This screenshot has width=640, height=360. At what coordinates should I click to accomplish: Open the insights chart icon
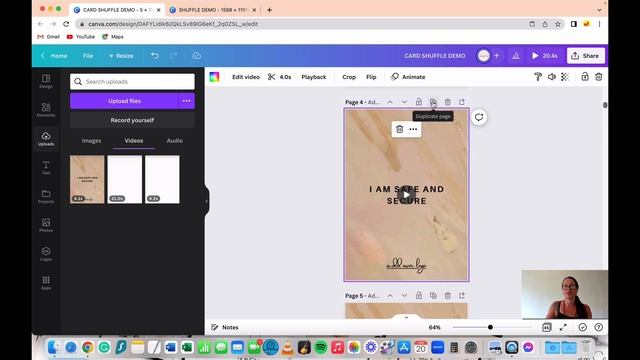(516, 56)
